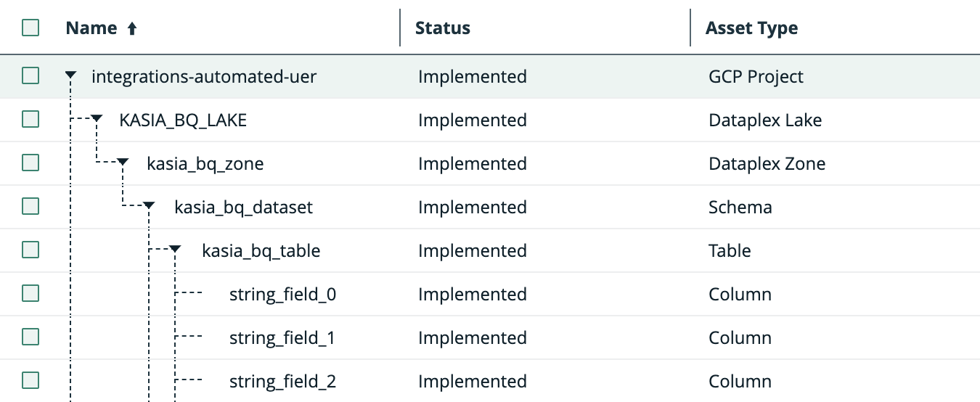The height and width of the screenshot is (402, 980).
Task: Collapse the kasia_bq_dataset schema node
Action: tap(149, 206)
